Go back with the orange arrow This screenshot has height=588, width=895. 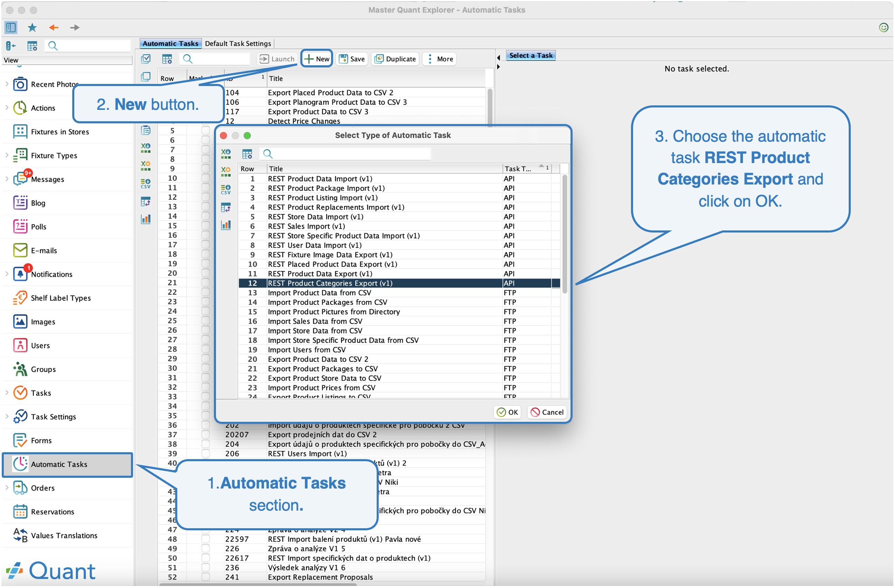[x=54, y=27]
